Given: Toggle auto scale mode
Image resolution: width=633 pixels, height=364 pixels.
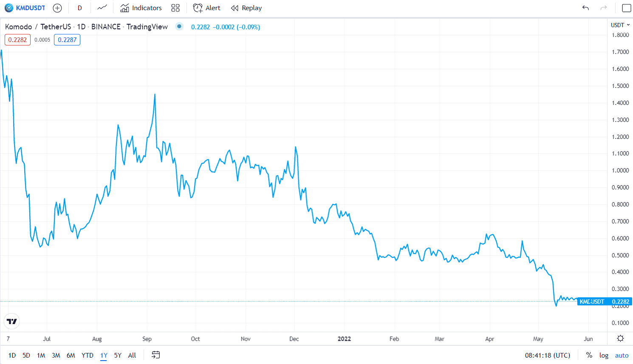Looking at the screenshot, I should tap(622, 356).
